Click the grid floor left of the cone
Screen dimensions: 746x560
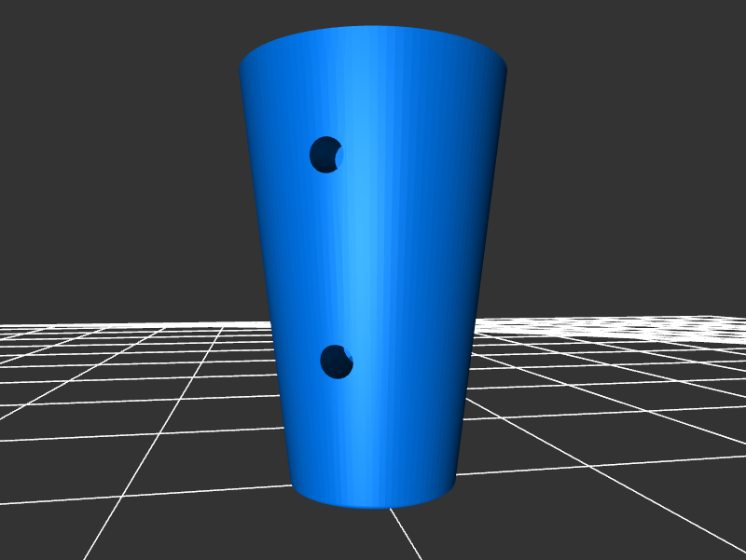pyautogui.click(x=140, y=391)
